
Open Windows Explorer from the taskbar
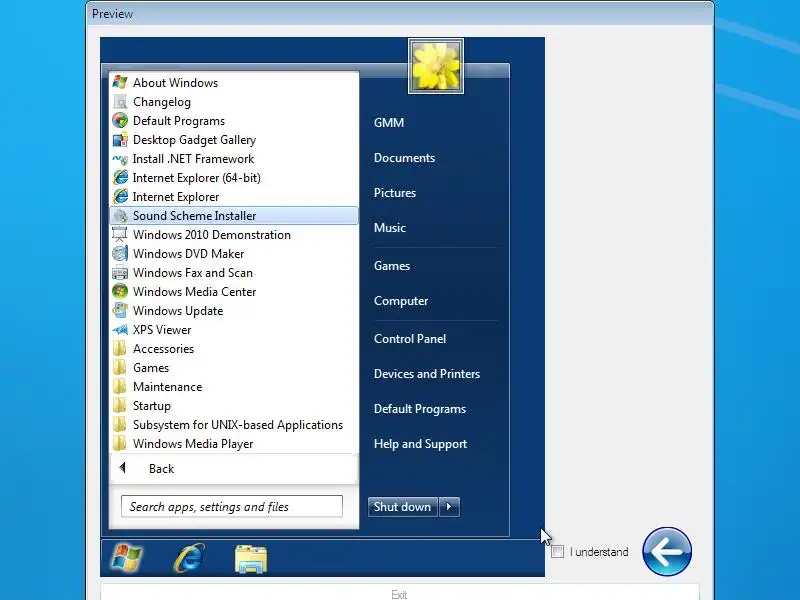[x=251, y=559]
